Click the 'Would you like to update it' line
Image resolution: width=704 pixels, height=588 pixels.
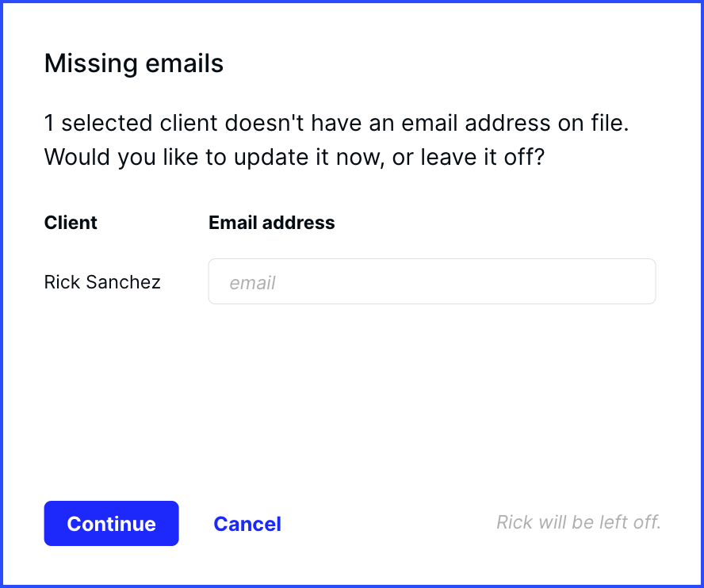pyautogui.click(x=295, y=157)
